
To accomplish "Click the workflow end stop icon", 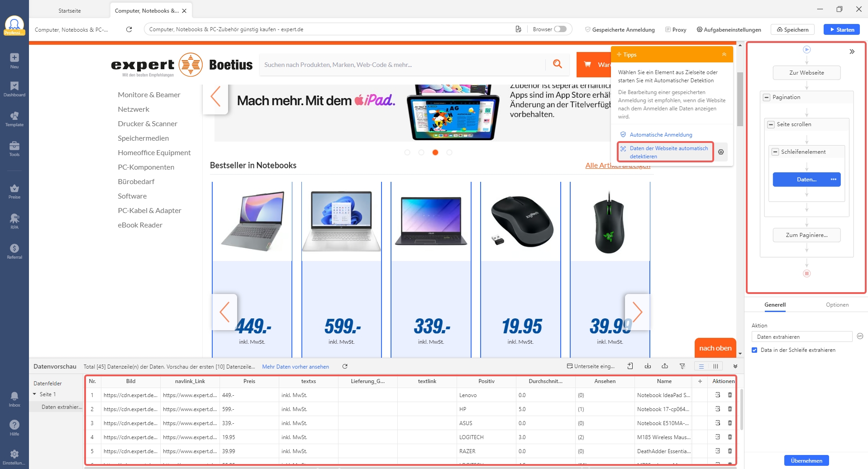I will [806, 273].
